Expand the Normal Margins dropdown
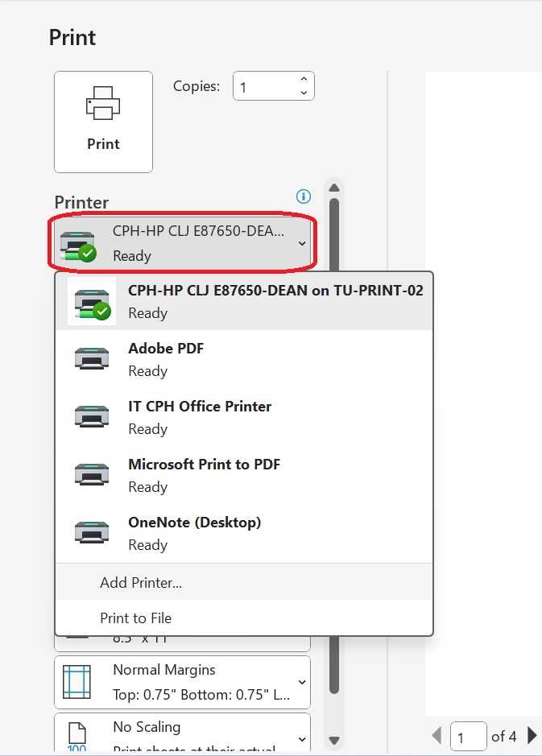 tap(182, 682)
